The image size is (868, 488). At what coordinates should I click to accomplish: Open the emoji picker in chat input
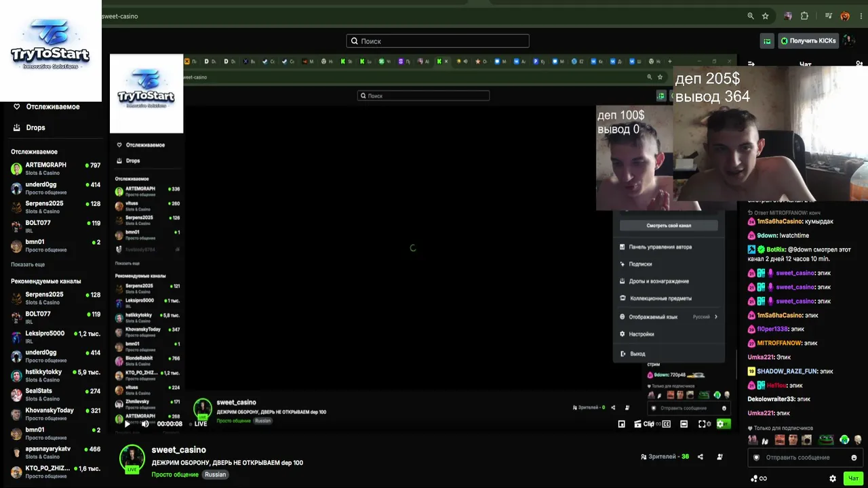pyautogui.click(x=854, y=457)
